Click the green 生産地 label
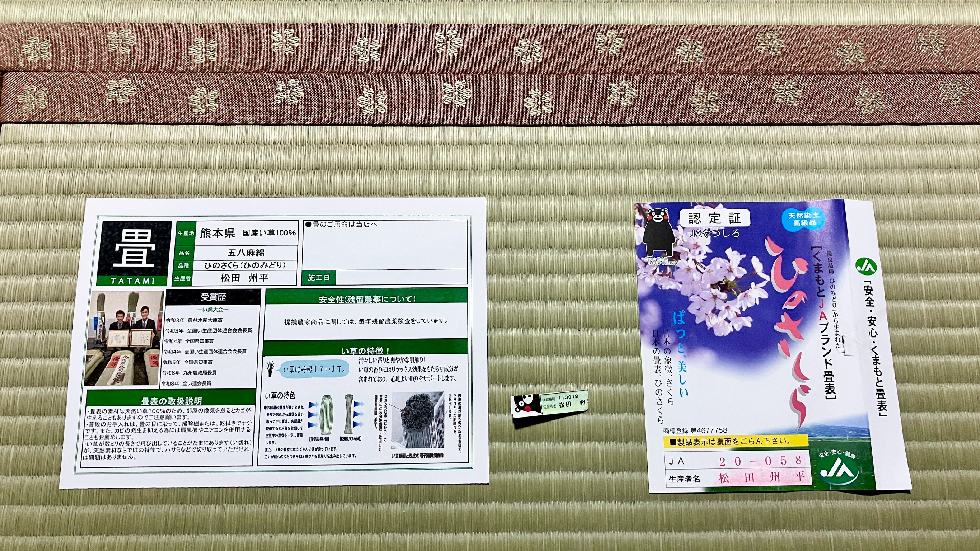 (x=186, y=233)
